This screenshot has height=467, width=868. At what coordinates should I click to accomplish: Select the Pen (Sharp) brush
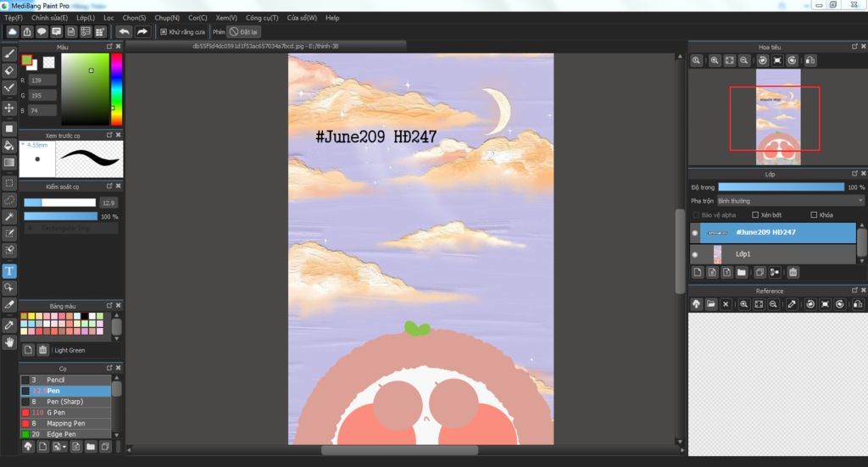tap(65, 402)
